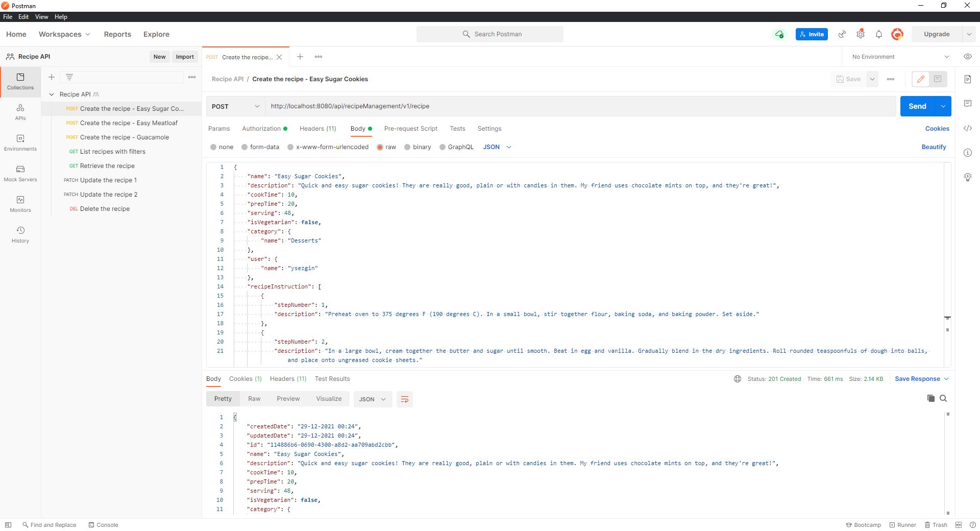Switch to the Test Results tab
The image size is (980, 531).
pos(332,379)
